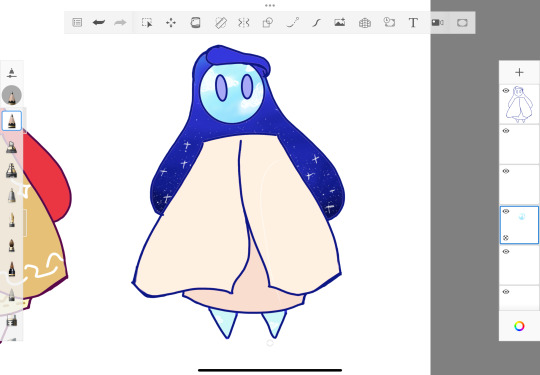Select the Selection tool in toolbar

pos(147,23)
